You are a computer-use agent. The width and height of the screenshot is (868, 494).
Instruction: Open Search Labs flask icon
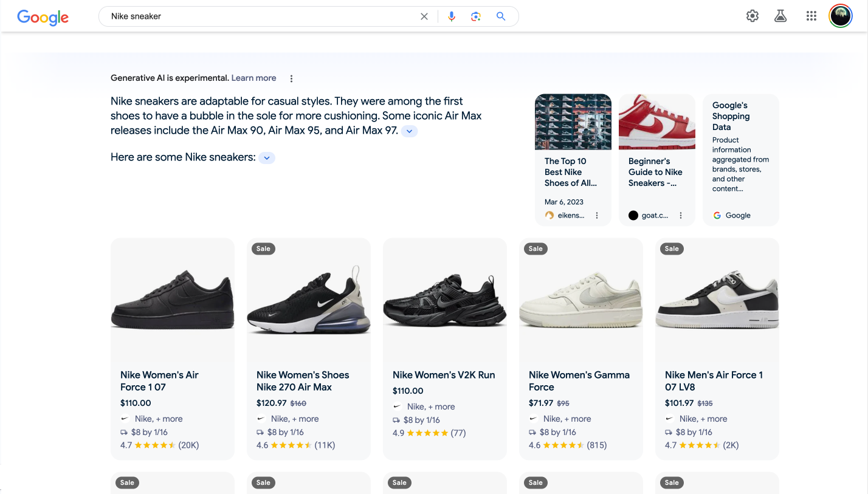pyautogui.click(x=780, y=16)
